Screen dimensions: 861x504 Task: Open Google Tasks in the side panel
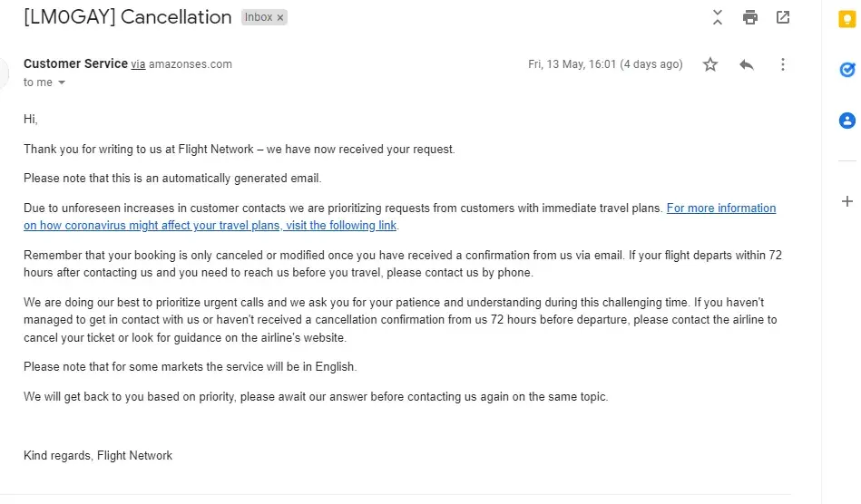[x=847, y=70]
